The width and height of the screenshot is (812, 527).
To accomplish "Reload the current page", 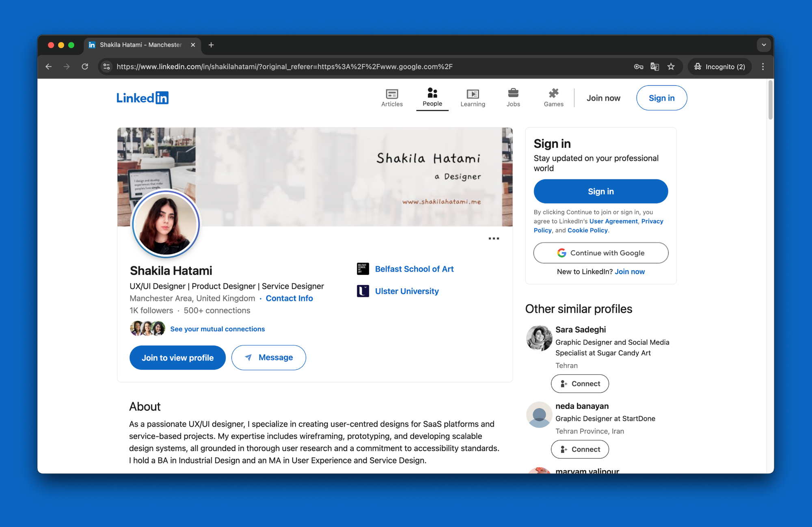I will pyautogui.click(x=85, y=67).
